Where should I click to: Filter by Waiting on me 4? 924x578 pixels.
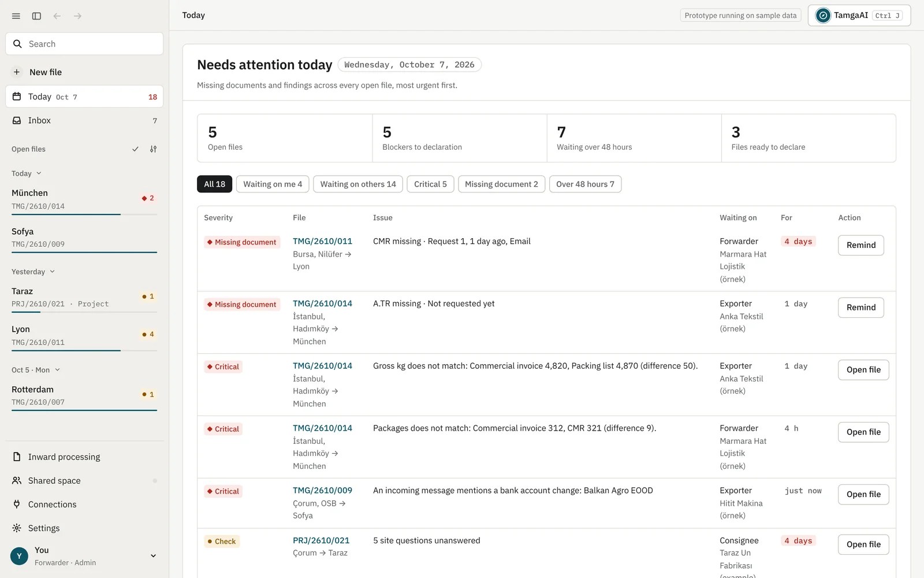[273, 184]
